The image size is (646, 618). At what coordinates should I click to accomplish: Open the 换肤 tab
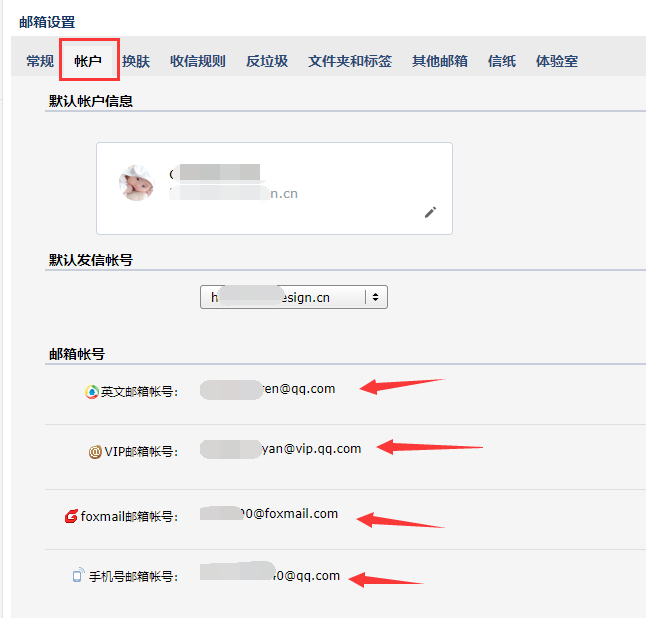pyautogui.click(x=136, y=61)
